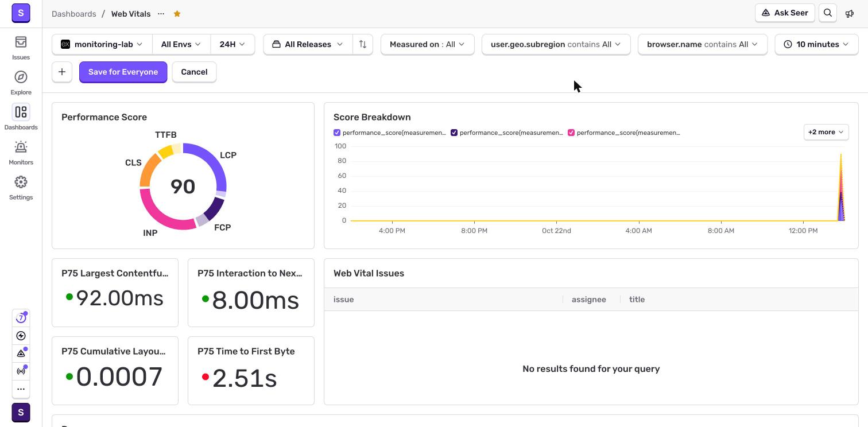Viewport: 868px width, 427px height.
Task: Open browser.name filter dropdown
Action: pyautogui.click(x=703, y=44)
